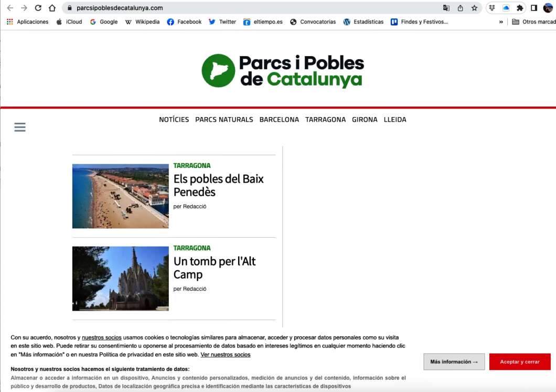Open the share icon in address bar

pos(461,8)
